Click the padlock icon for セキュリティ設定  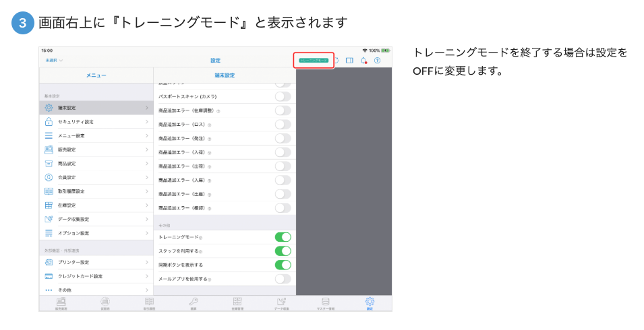(x=49, y=122)
